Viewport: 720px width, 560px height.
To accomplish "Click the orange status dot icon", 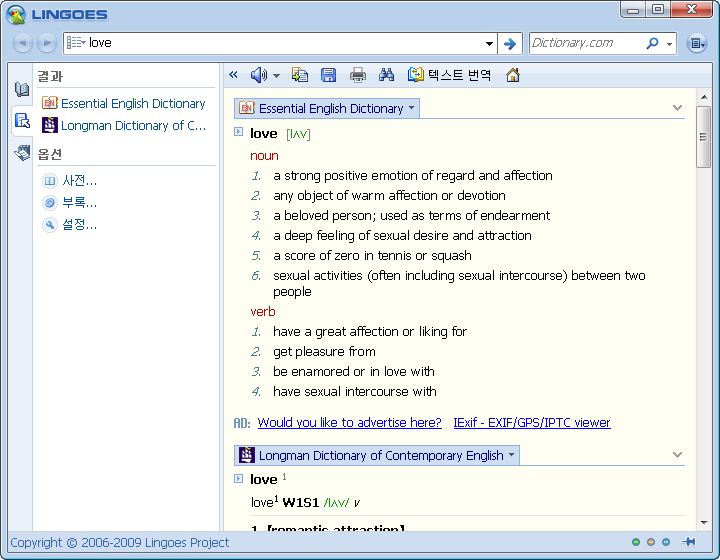I will click(651, 542).
